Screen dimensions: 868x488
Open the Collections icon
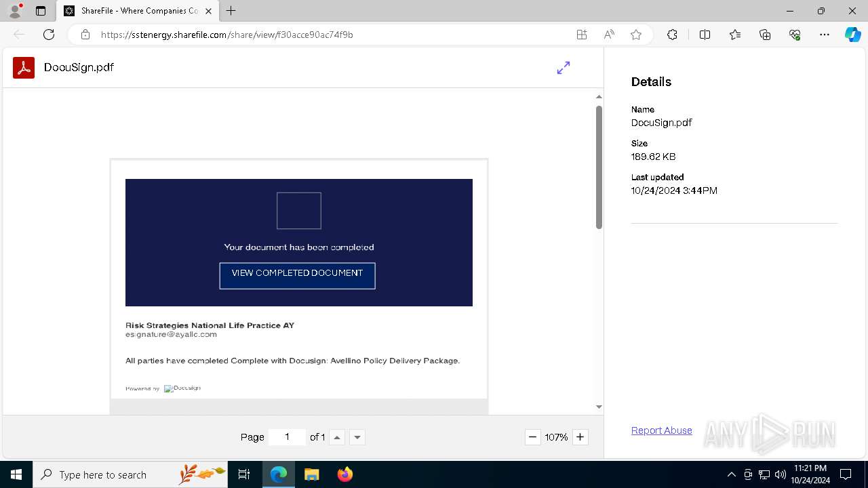click(x=765, y=35)
